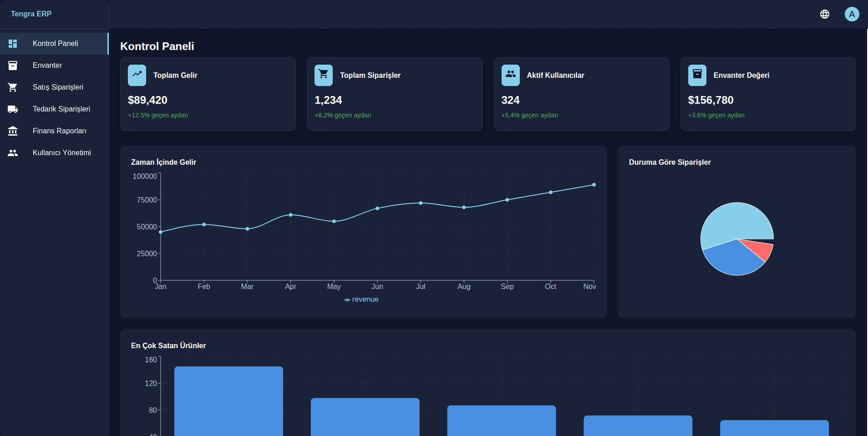Click the archive icon on Envanter Değeri card
Image resolution: width=868 pixels, height=436 pixels.
(x=697, y=75)
